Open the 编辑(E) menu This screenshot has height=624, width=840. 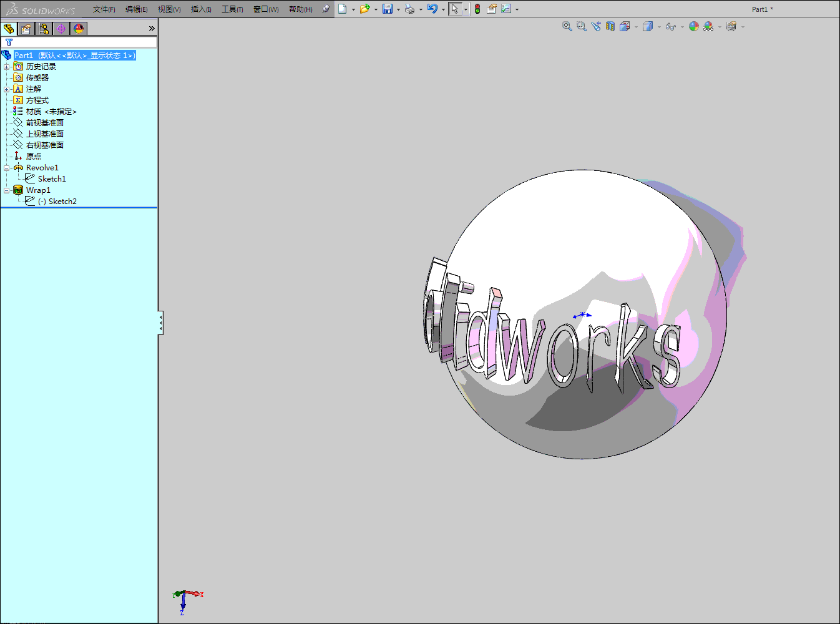point(137,9)
